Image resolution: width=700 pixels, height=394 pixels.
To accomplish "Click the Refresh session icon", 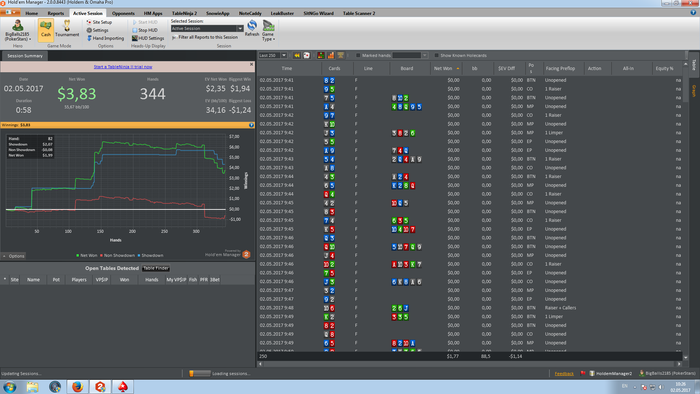I will 252,28.
